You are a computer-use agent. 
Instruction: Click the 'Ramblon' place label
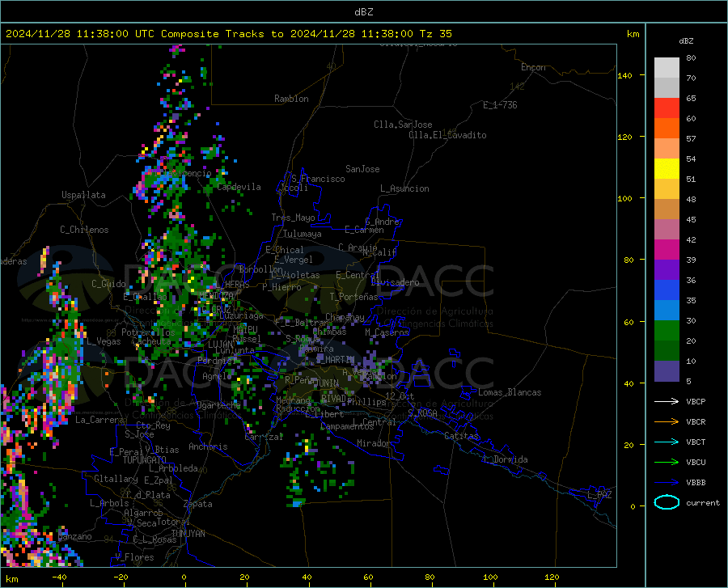pos(291,99)
